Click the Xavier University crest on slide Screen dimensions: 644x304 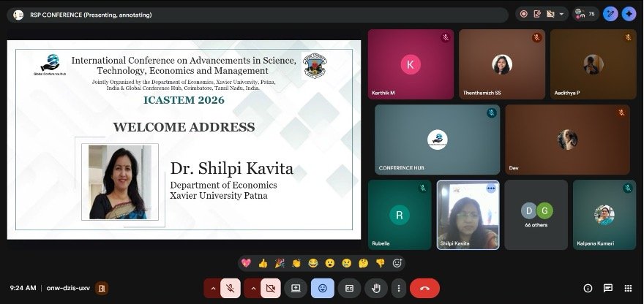pos(315,66)
